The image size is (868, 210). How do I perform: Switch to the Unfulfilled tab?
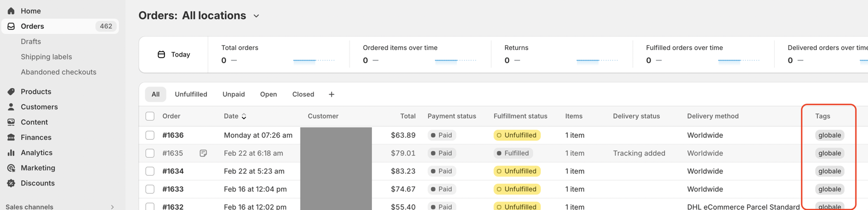pyautogui.click(x=191, y=94)
